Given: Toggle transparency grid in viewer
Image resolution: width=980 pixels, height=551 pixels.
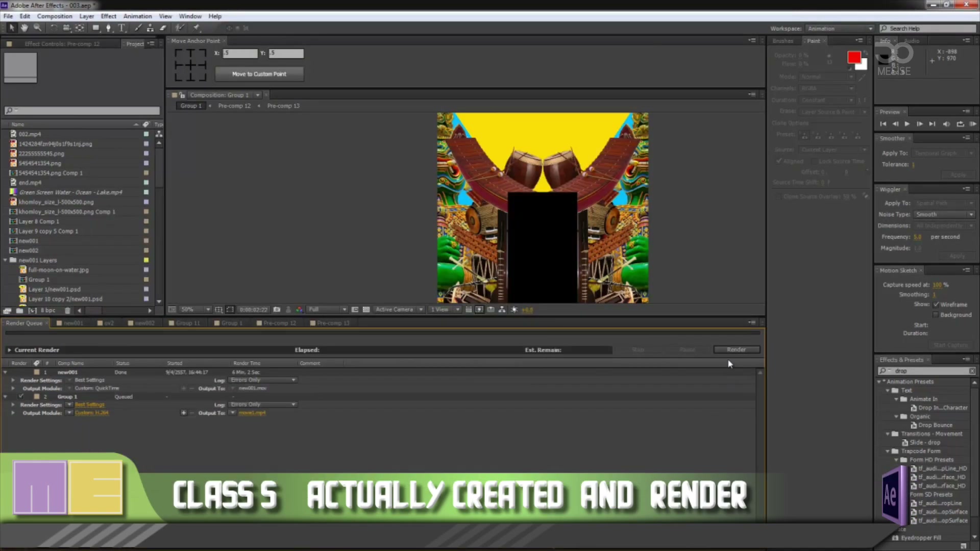Looking at the screenshot, I should 366,310.
